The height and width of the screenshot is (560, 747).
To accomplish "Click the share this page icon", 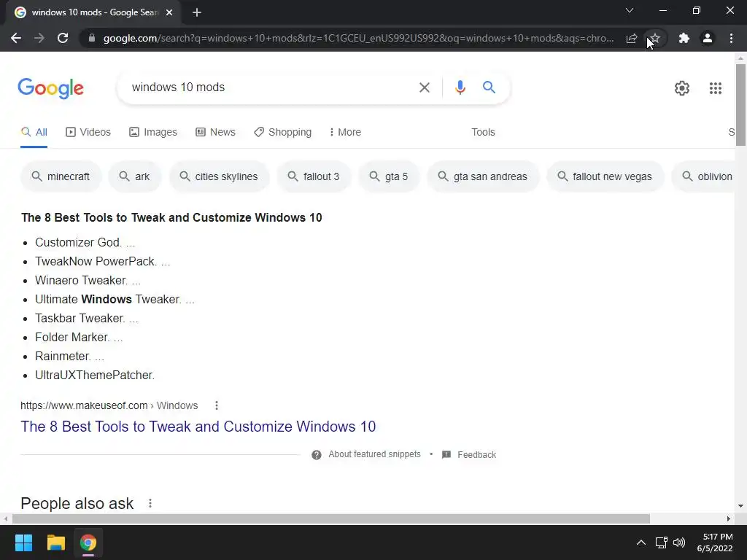I will [x=632, y=38].
